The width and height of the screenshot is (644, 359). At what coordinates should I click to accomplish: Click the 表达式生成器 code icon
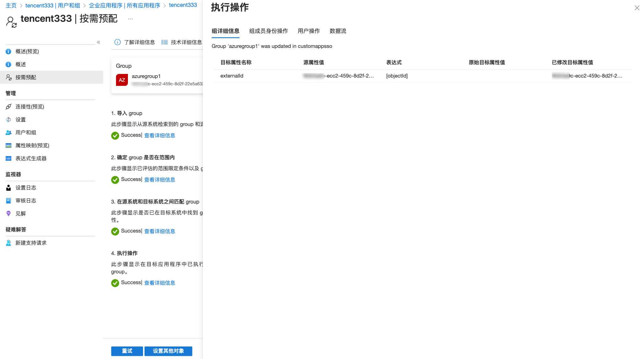point(8,159)
